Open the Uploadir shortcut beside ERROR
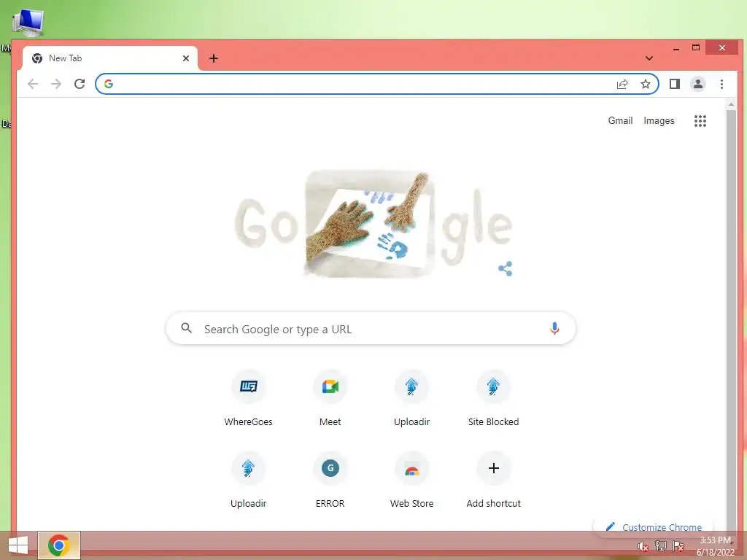747x560 pixels. point(248,480)
